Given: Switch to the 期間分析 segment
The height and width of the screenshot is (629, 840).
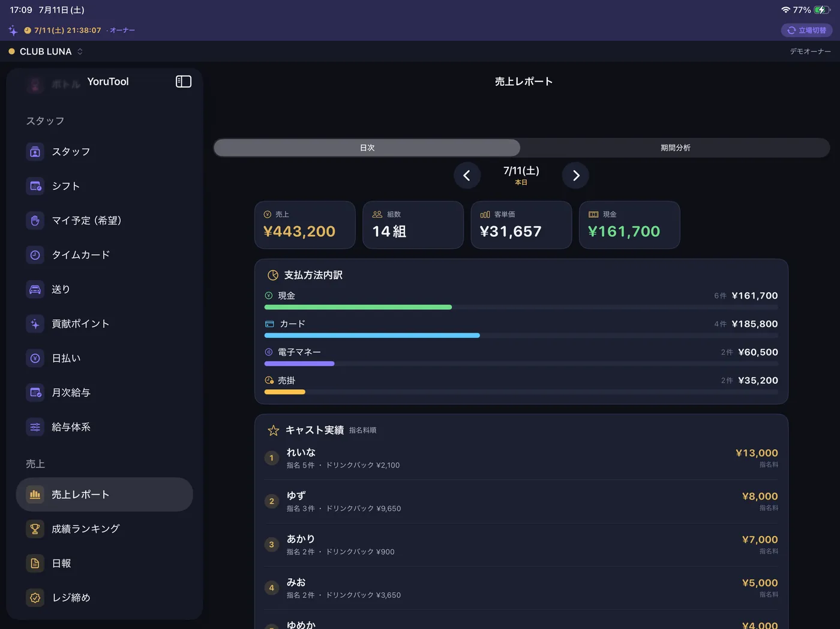Looking at the screenshot, I should point(675,148).
